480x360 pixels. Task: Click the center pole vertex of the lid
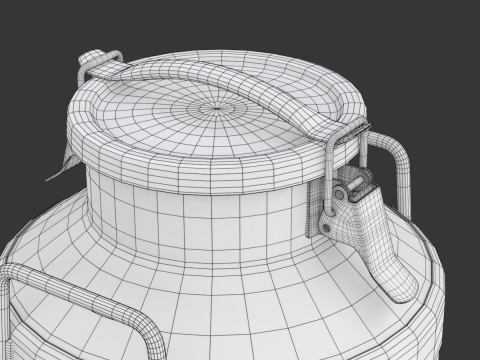[x=217, y=108]
